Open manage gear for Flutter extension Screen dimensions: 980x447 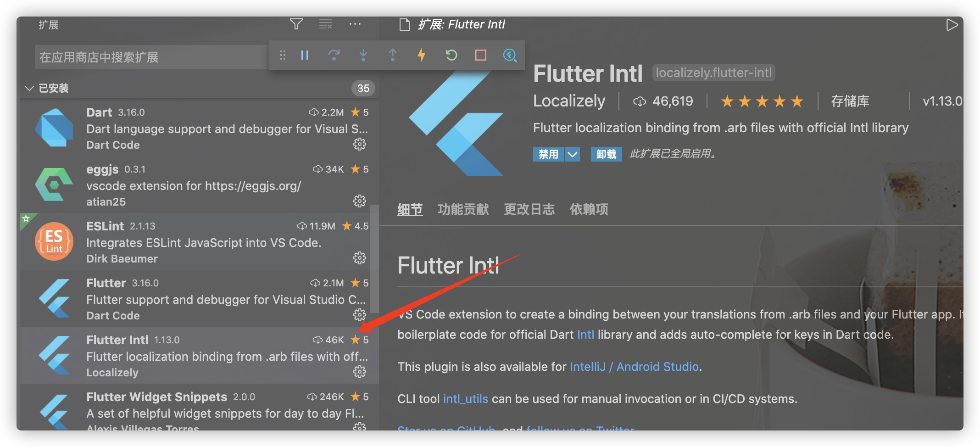pyautogui.click(x=360, y=315)
